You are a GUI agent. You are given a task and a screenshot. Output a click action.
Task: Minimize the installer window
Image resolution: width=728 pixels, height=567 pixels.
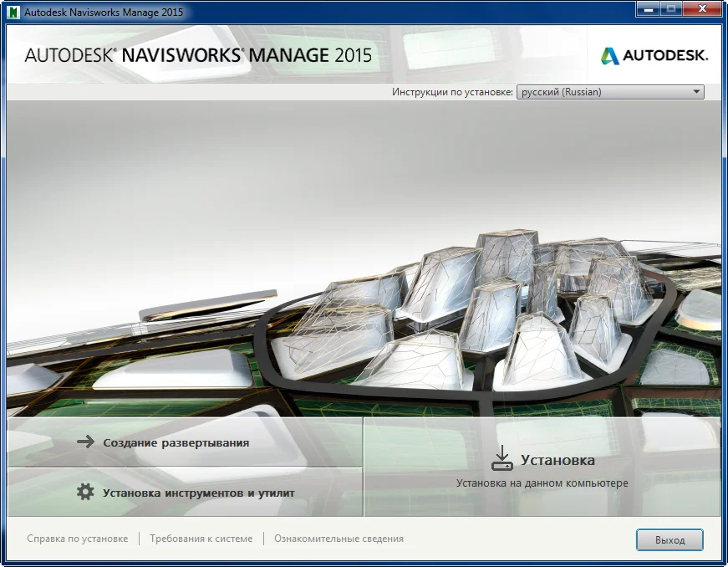(649, 10)
